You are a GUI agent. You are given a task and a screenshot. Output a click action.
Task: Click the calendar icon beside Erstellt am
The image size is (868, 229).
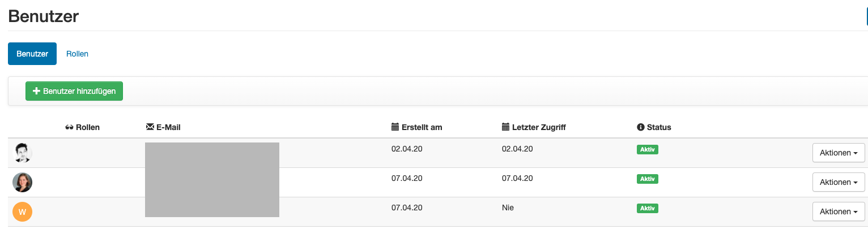tap(395, 127)
